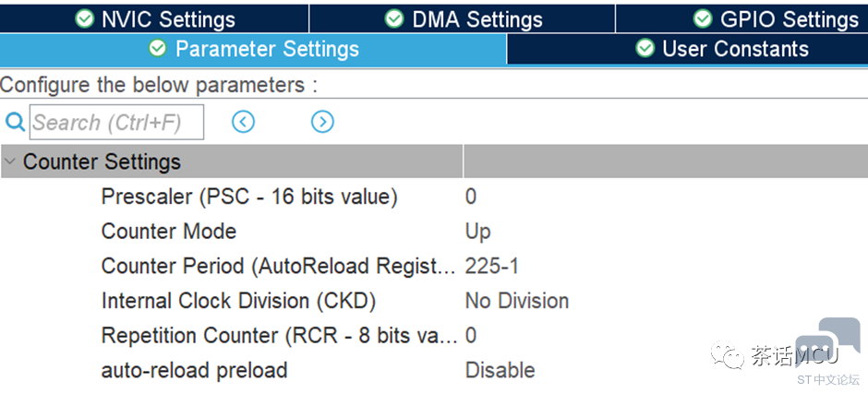Switch to the DMA Settings tab
The width and height of the screenshot is (868, 394).
(463, 18)
